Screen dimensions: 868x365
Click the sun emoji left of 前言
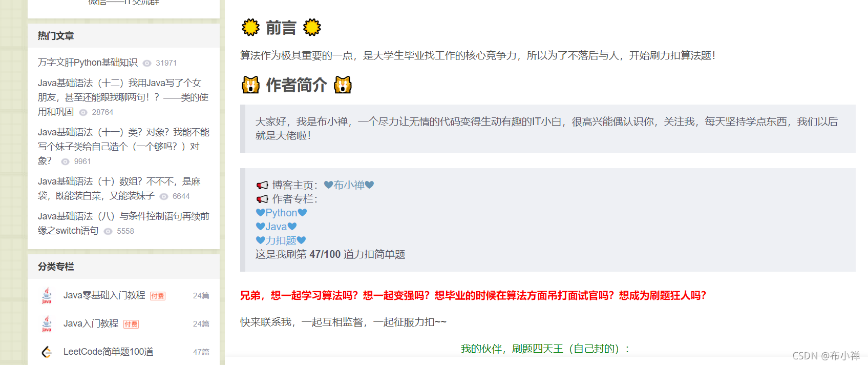(x=250, y=27)
